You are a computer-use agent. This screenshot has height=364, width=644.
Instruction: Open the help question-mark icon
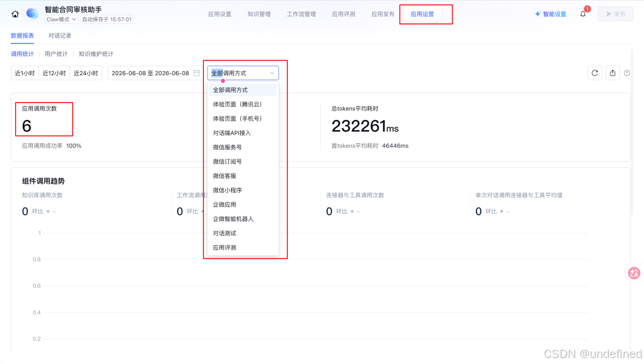click(627, 73)
